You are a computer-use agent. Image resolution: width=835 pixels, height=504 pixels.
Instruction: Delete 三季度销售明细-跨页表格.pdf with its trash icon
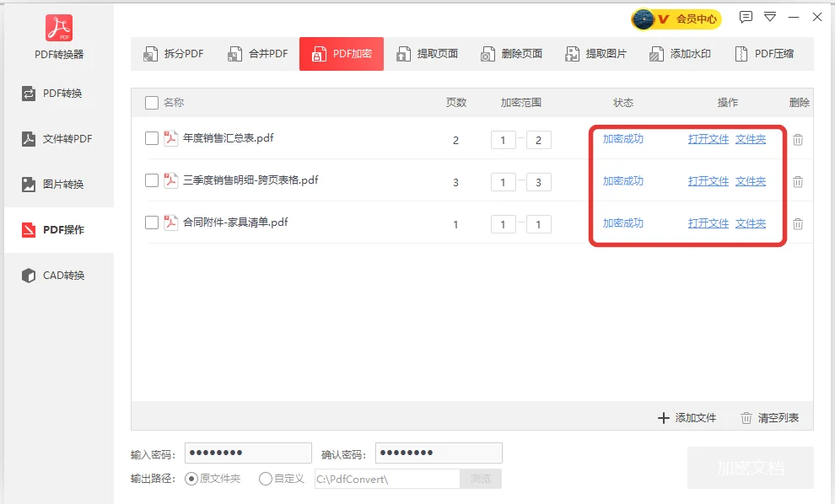pos(798,181)
